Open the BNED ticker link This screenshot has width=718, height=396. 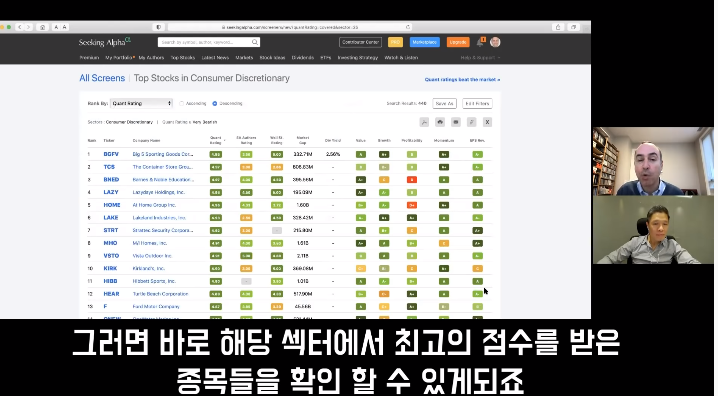[x=111, y=179]
